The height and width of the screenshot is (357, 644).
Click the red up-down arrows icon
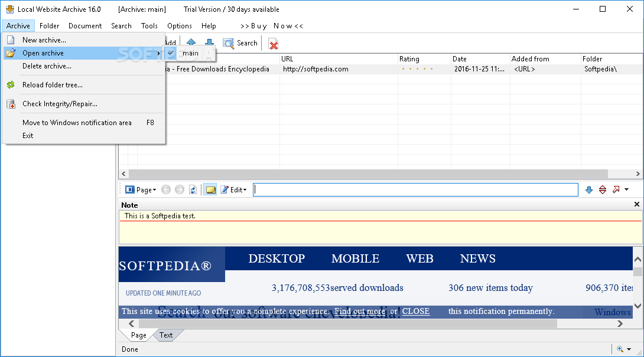coord(603,189)
